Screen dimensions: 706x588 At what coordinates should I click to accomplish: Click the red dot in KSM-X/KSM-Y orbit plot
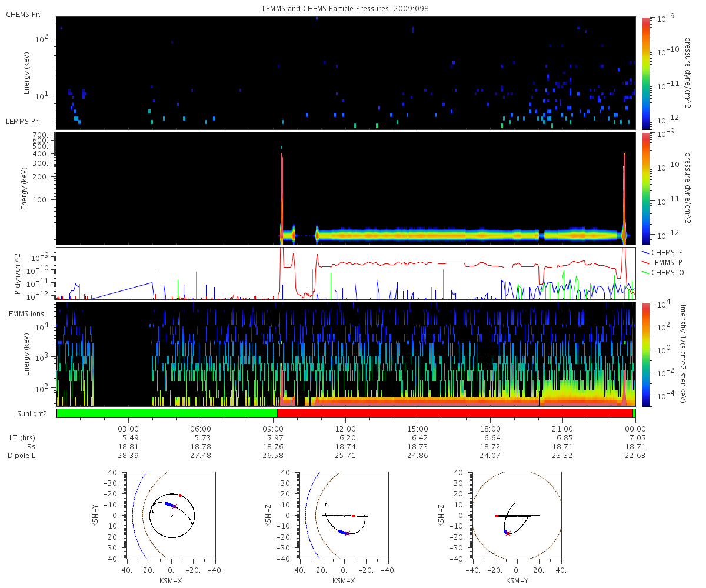(x=180, y=495)
